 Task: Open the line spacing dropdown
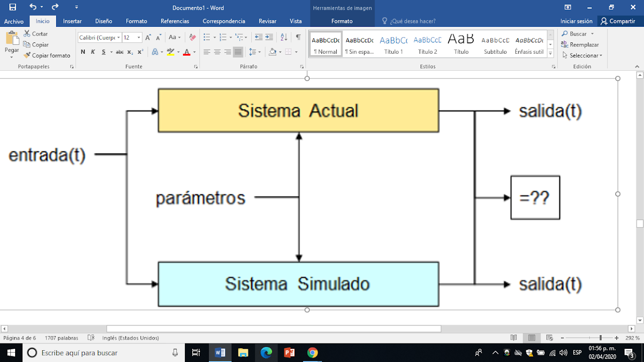tap(254, 52)
